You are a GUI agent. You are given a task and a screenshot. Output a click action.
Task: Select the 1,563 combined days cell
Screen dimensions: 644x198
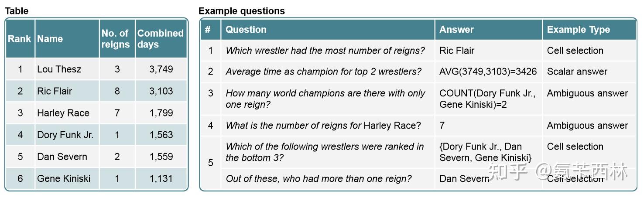tap(161, 135)
